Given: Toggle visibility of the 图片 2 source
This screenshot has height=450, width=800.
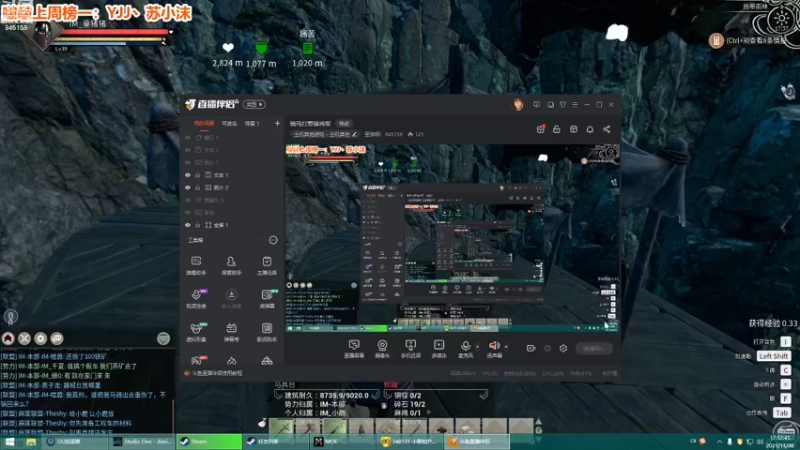Looking at the screenshot, I should pyautogui.click(x=188, y=187).
